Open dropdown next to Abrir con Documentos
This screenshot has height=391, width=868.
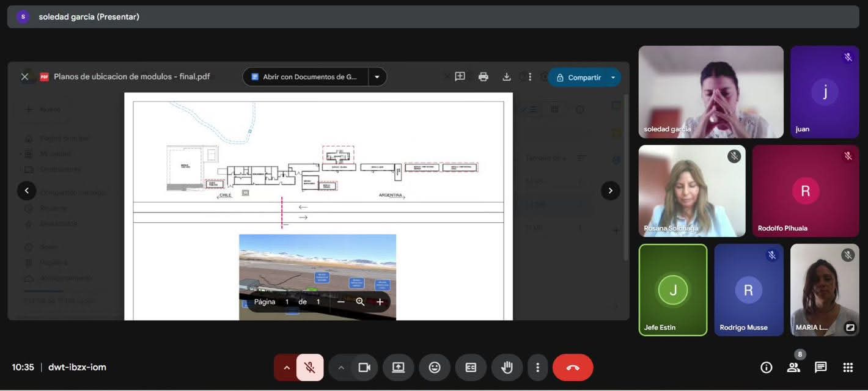point(377,77)
